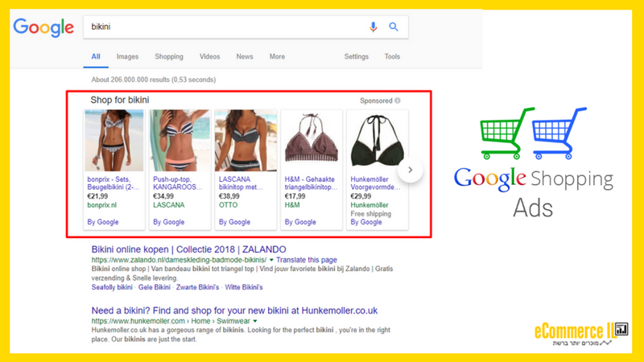Expand the Hunkemoller URL dropdown arrow
Screen dimensions: 644x362
click(x=255, y=321)
